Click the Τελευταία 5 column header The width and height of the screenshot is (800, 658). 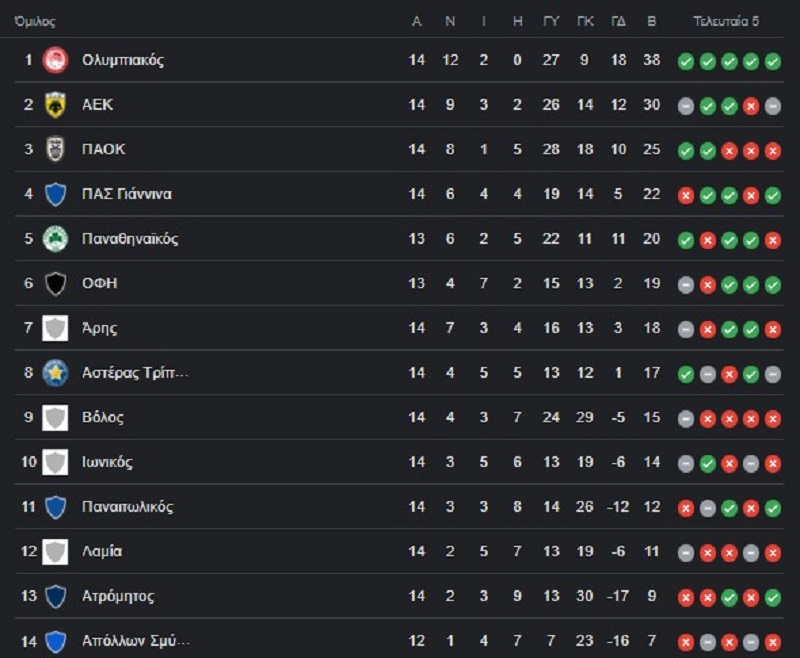726,21
